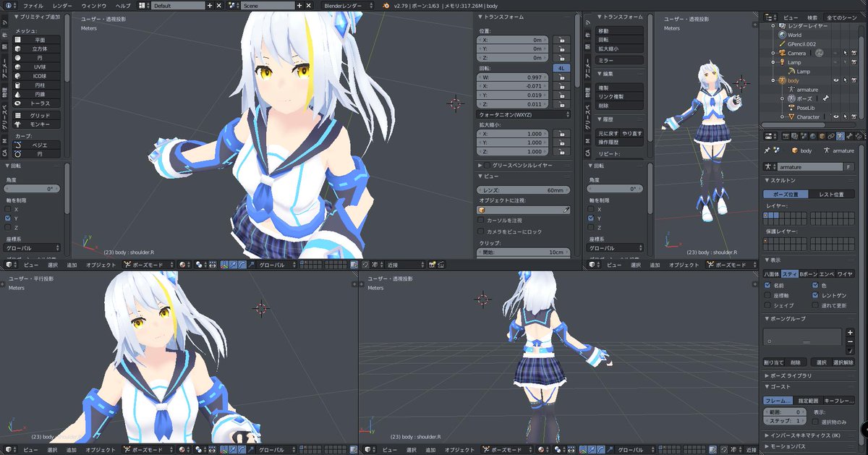Toggle Character visibility eye in outliner

[x=836, y=116]
